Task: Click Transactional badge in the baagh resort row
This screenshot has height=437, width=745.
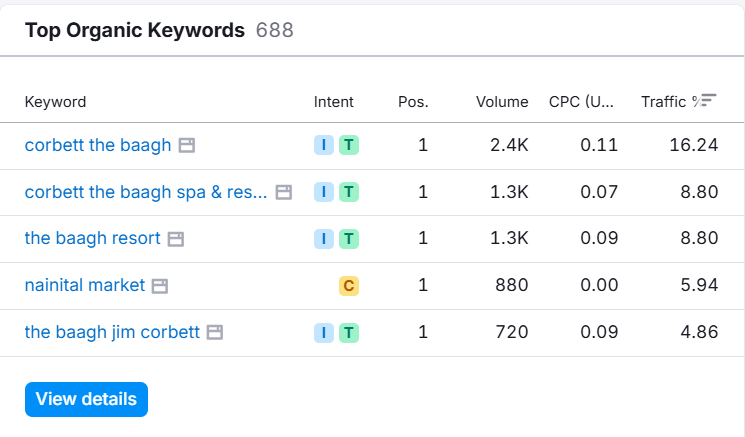Action: 348,239
